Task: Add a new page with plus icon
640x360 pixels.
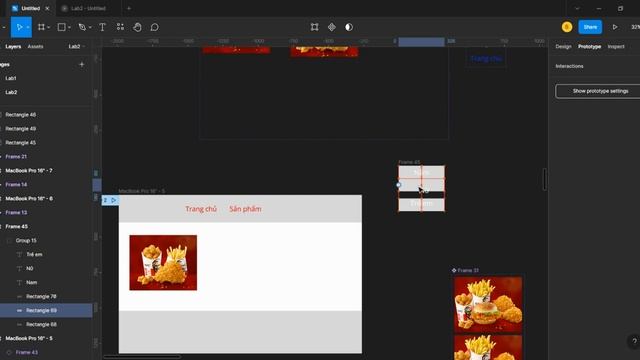Action: (82, 64)
